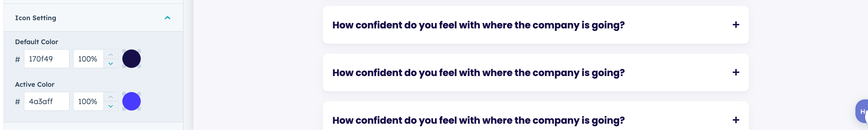Viewport: 868px width, 130px height.
Task: Click the Default Color hex input field
Action: click(46, 59)
